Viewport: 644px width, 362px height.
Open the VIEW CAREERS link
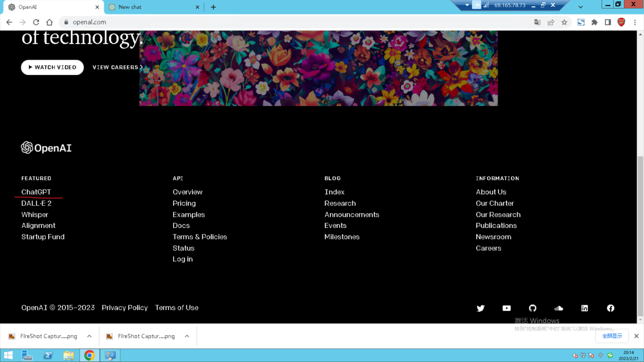coord(118,67)
